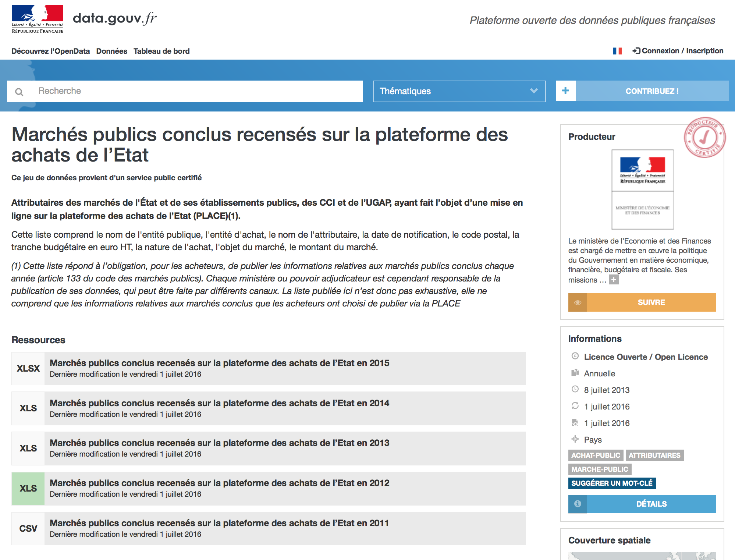Click the login icon beside Connexion / Inscription
This screenshot has width=735, height=560.
coord(636,51)
